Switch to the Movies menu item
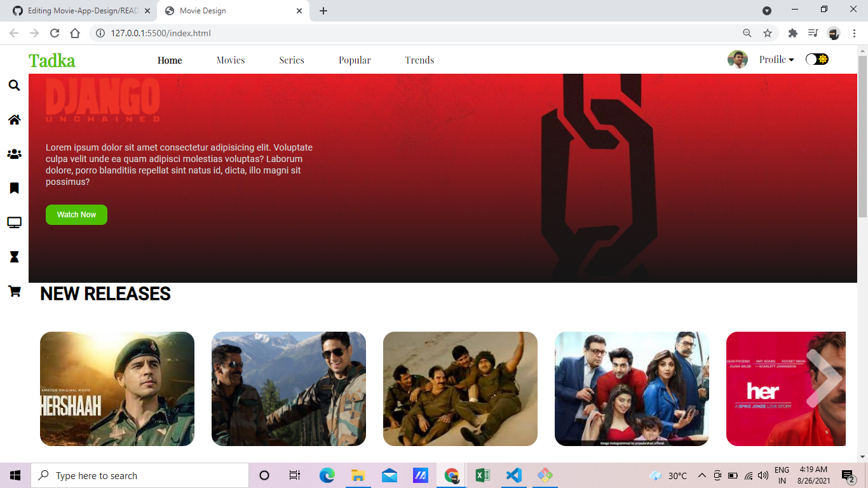 point(230,60)
